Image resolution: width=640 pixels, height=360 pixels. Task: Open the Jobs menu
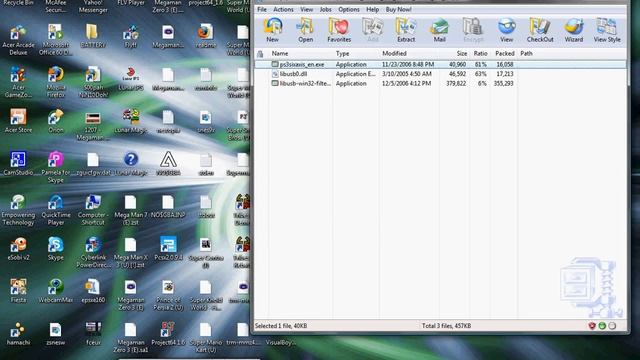pyautogui.click(x=325, y=9)
